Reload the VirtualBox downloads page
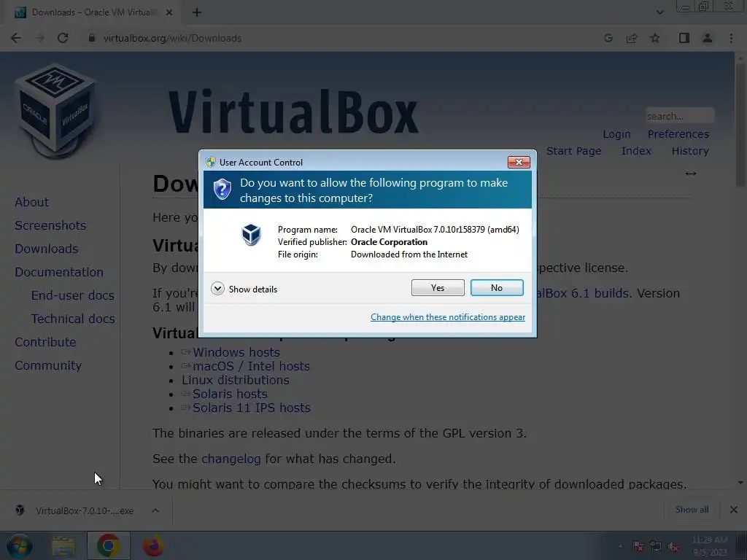747x560 pixels. tap(63, 38)
